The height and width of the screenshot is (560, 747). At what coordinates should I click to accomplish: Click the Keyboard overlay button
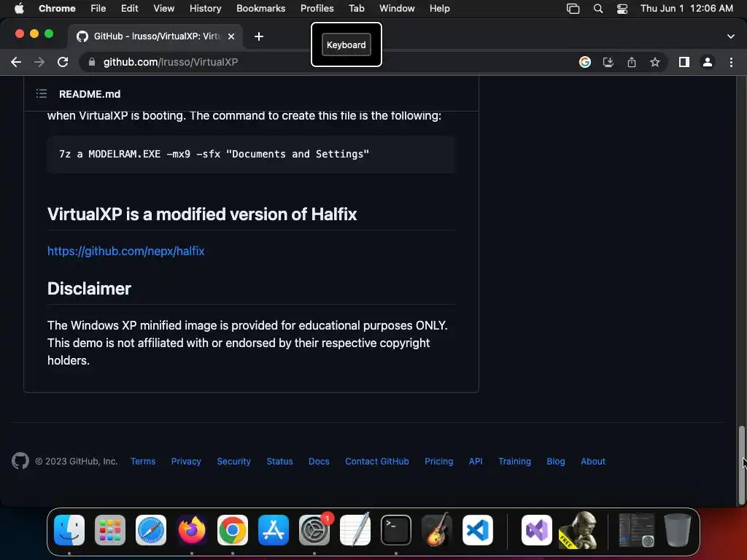click(x=347, y=44)
